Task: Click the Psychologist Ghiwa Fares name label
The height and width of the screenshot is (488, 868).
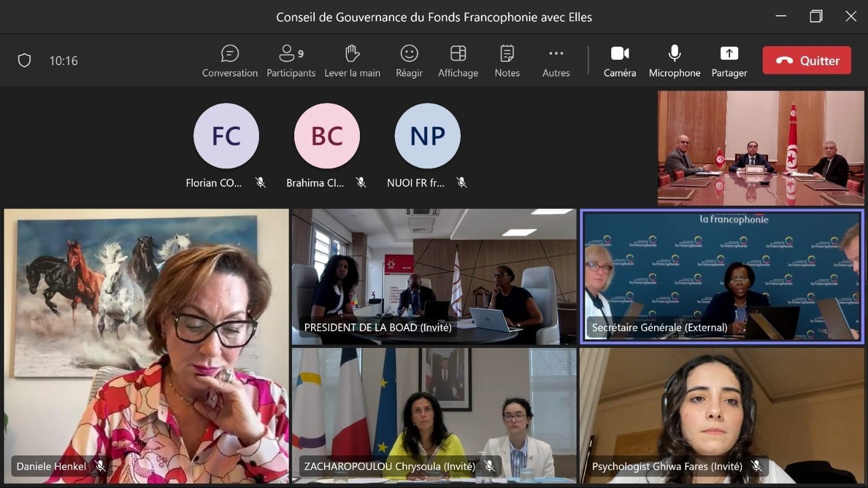Action: coord(667,466)
